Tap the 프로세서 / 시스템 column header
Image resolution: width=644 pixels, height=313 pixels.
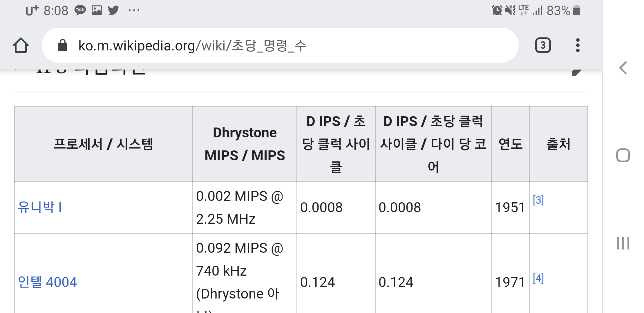click(103, 144)
